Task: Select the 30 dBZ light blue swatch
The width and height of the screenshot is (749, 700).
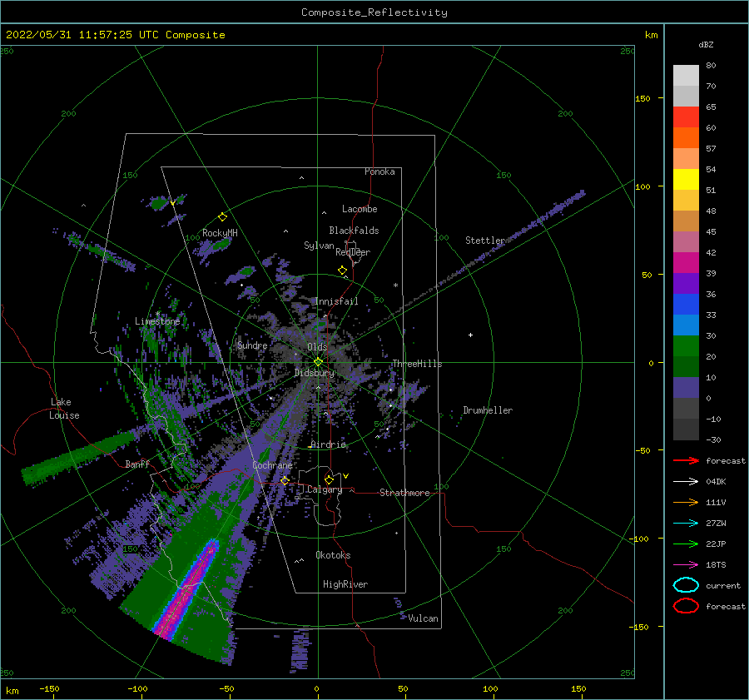Action: pyautogui.click(x=686, y=325)
